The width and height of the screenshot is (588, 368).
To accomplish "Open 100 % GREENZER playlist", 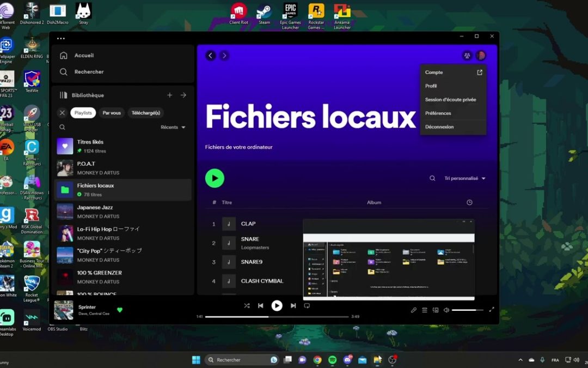I will 123,277.
